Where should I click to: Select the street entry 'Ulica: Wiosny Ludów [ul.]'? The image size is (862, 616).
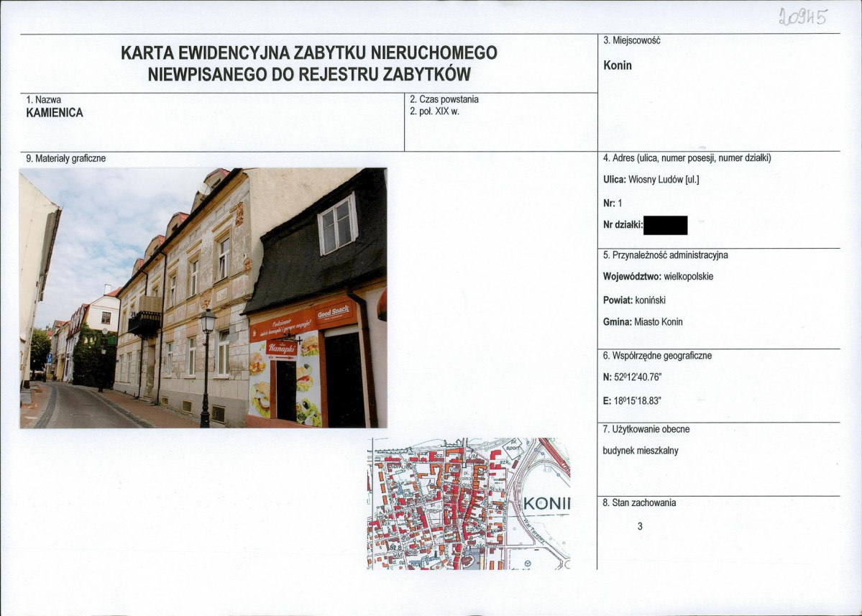(x=651, y=180)
